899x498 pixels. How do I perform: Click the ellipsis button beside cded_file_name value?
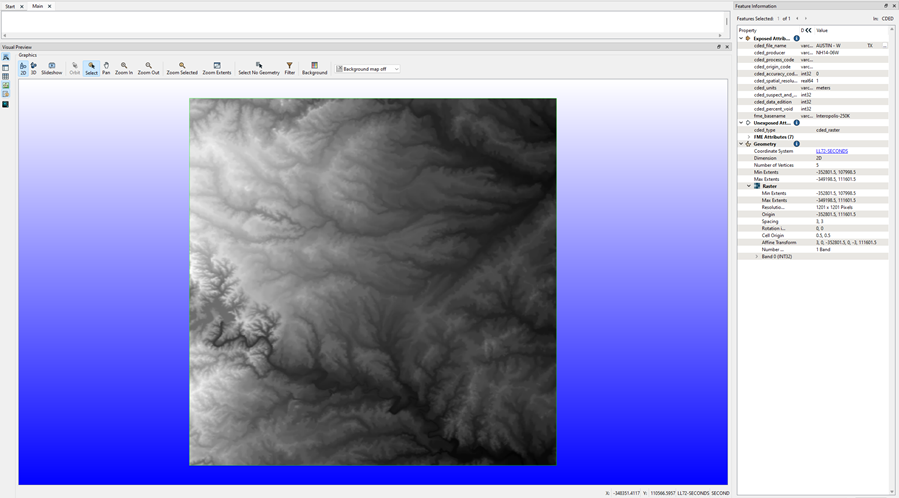click(884, 45)
